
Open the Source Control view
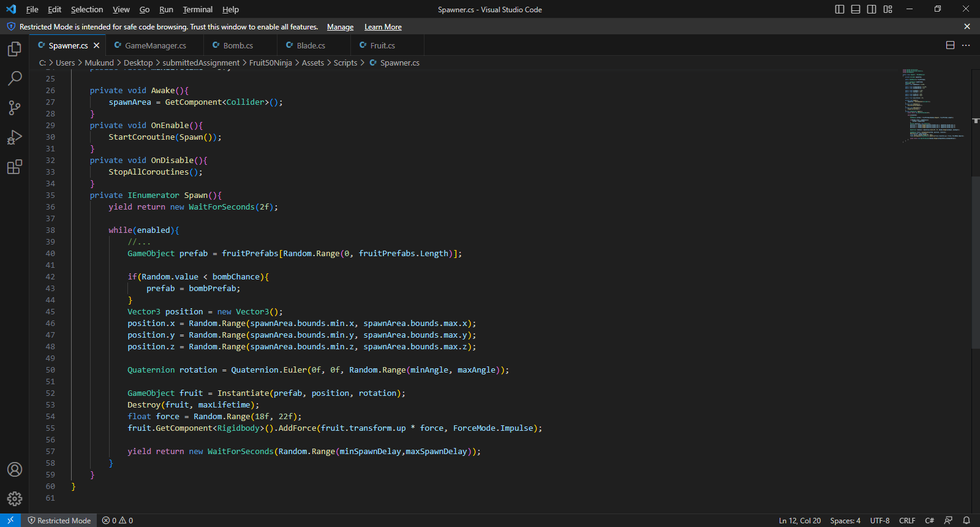(x=15, y=108)
